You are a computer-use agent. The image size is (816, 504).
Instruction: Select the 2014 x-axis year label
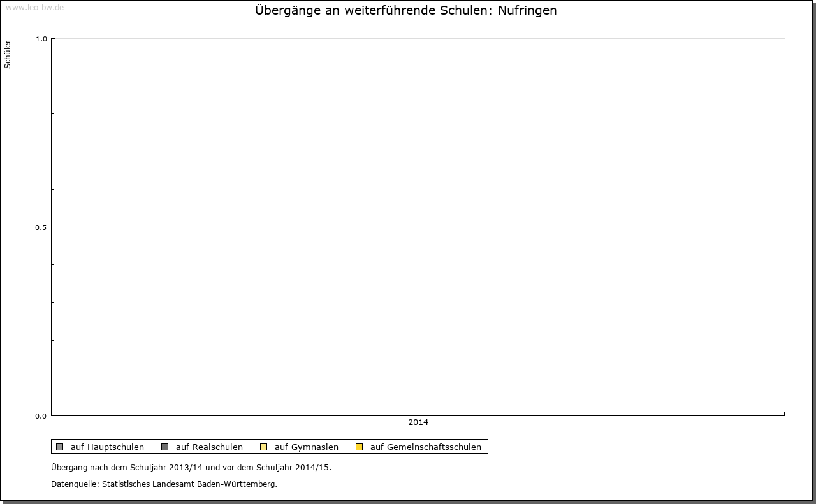418,422
